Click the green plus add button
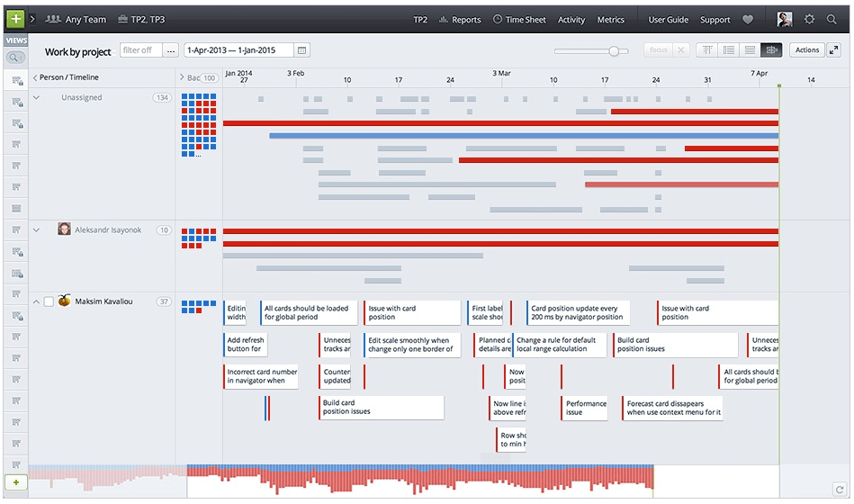Screen dimensions: 854x504 [15, 19]
